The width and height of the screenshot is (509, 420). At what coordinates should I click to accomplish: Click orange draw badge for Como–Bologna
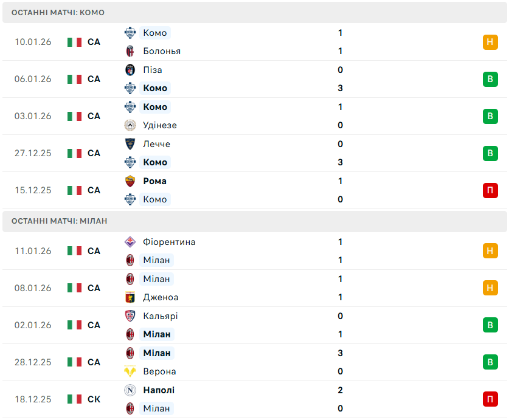490,42
